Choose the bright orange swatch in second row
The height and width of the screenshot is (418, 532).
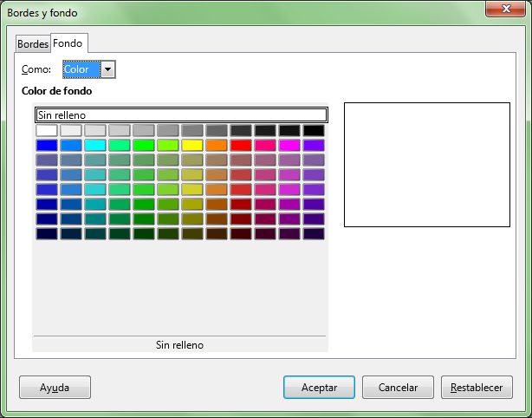(217, 145)
